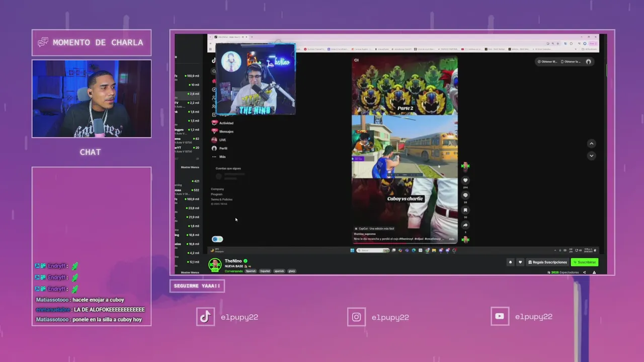
Task: Click the Program footer link
Action: (x=216, y=194)
